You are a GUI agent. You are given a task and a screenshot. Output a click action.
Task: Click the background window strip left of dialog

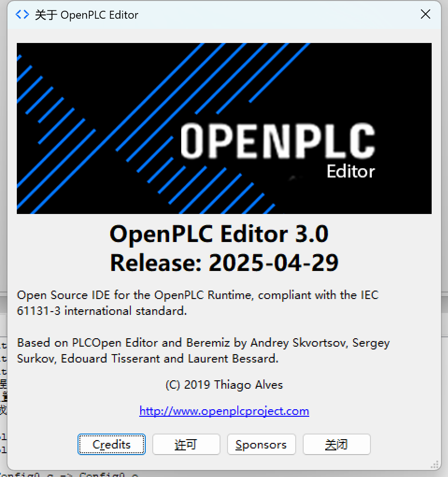tap(3, 395)
